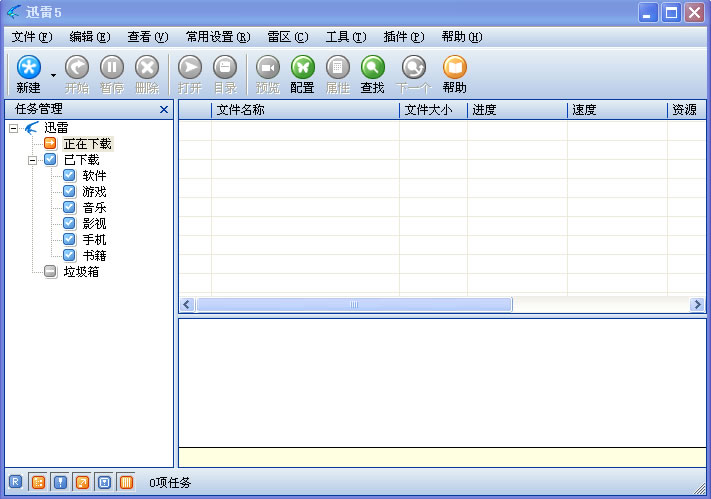Click the yellow info bar below details pane
Image resolution: width=711 pixels, height=499 pixels.
(442, 457)
